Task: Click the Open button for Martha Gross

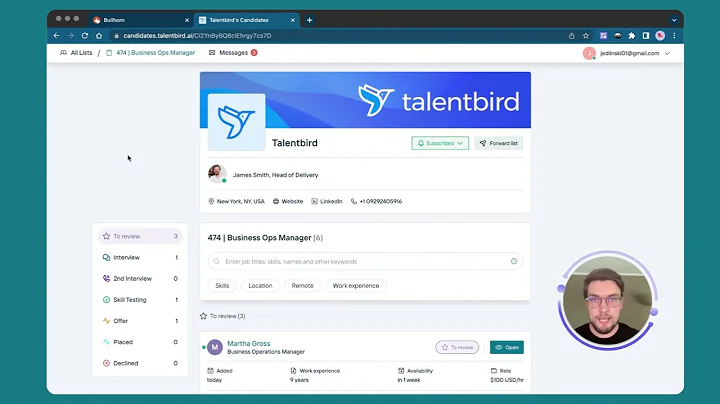Action: coord(507,348)
